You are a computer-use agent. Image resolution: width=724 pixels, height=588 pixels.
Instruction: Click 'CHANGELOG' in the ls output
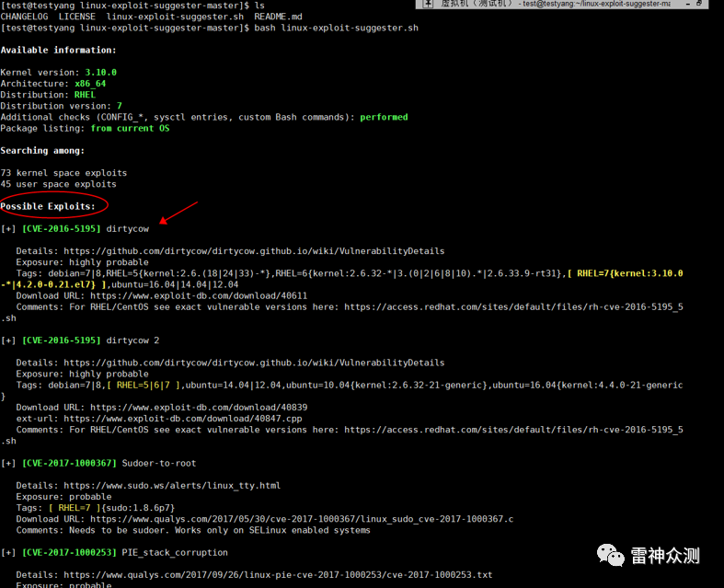[x=24, y=17]
